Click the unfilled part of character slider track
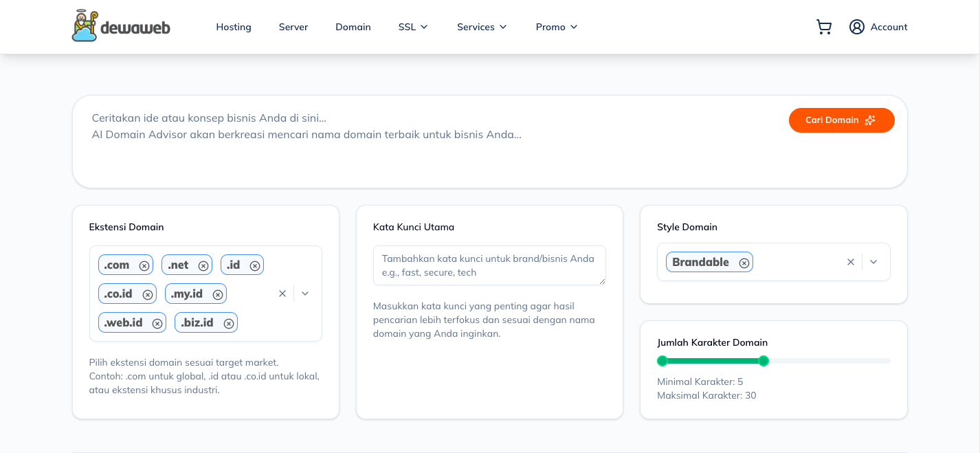This screenshot has width=980, height=453. [829, 361]
